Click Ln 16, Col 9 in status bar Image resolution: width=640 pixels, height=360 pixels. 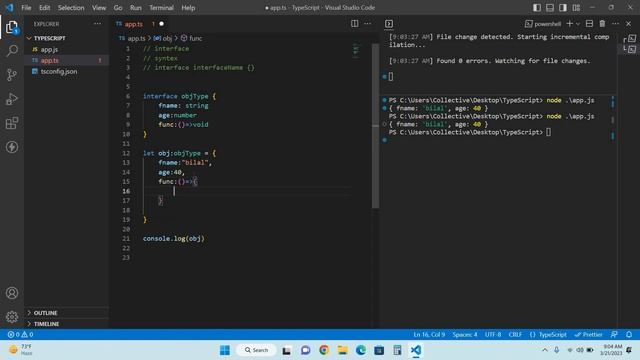(429, 334)
